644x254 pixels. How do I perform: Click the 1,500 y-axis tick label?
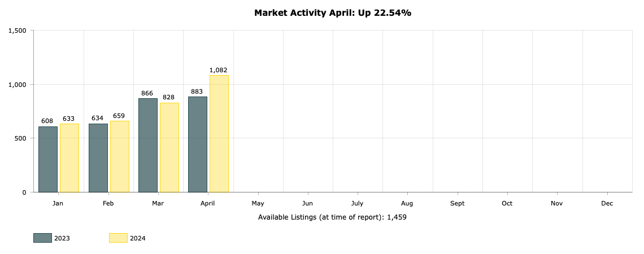(18, 30)
